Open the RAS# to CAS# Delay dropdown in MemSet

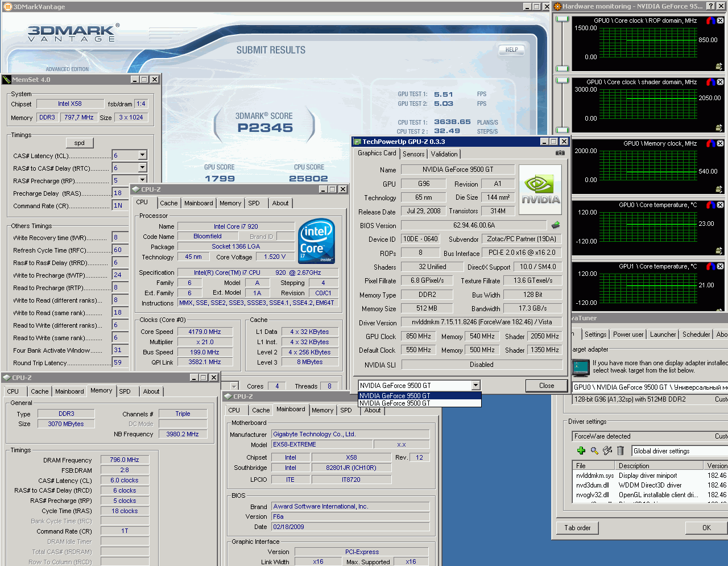142,168
